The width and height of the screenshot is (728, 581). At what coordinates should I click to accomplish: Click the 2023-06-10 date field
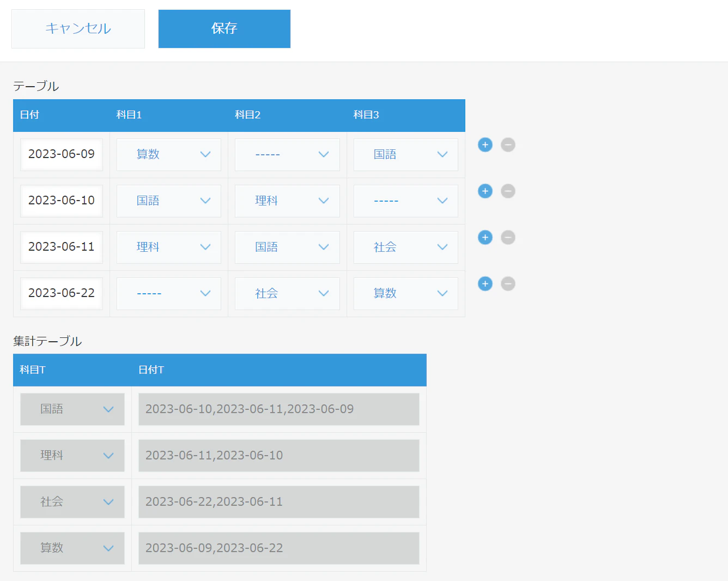coord(62,201)
